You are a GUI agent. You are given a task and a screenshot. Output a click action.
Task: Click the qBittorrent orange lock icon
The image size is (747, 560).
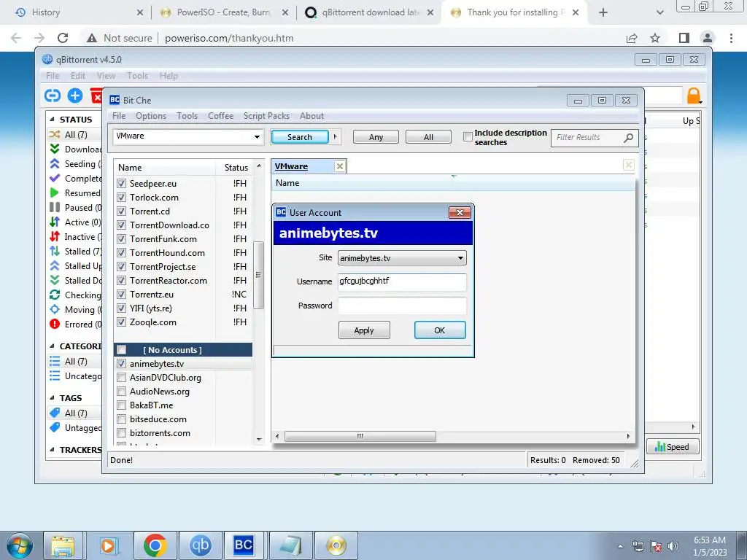pos(694,96)
